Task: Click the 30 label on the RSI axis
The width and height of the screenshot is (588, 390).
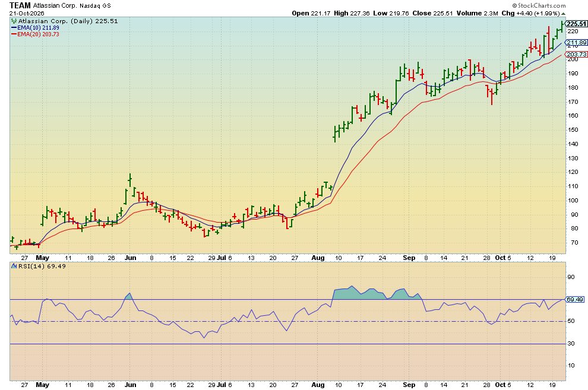Action: coord(571,344)
